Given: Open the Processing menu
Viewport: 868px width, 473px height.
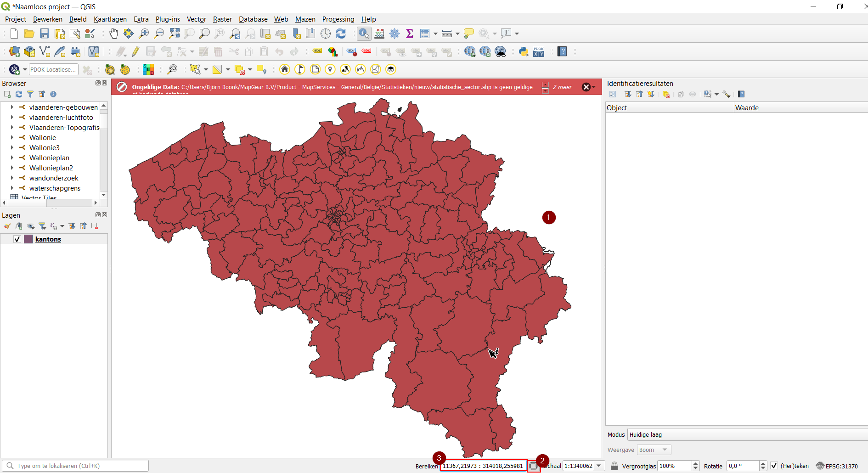Looking at the screenshot, I should [338, 19].
